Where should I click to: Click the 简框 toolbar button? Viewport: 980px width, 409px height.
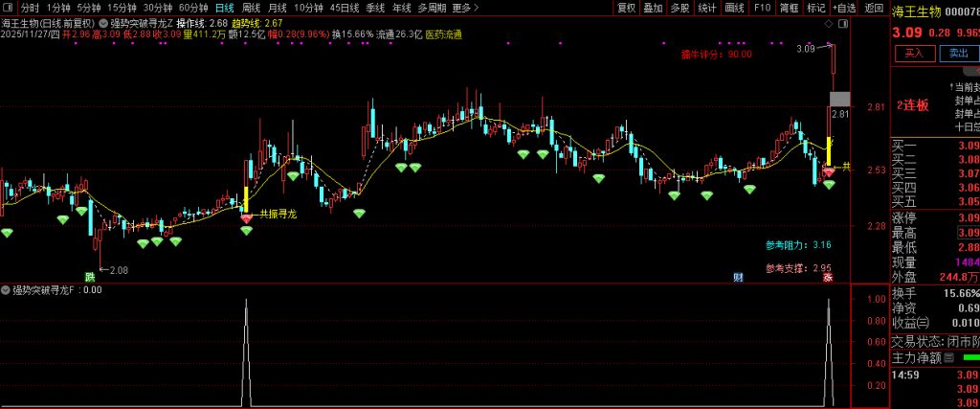coord(789,8)
